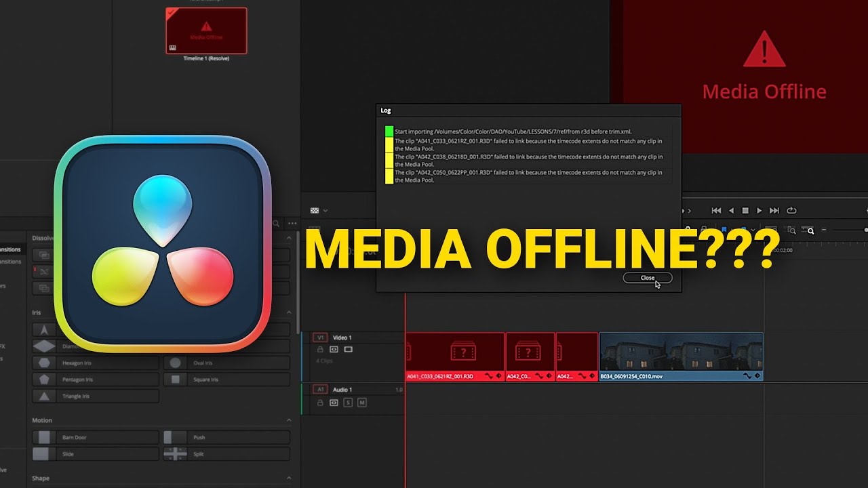This screenshot has height=488, width=868.
Task: Select the A1 destination control
Action: [320, 390]
